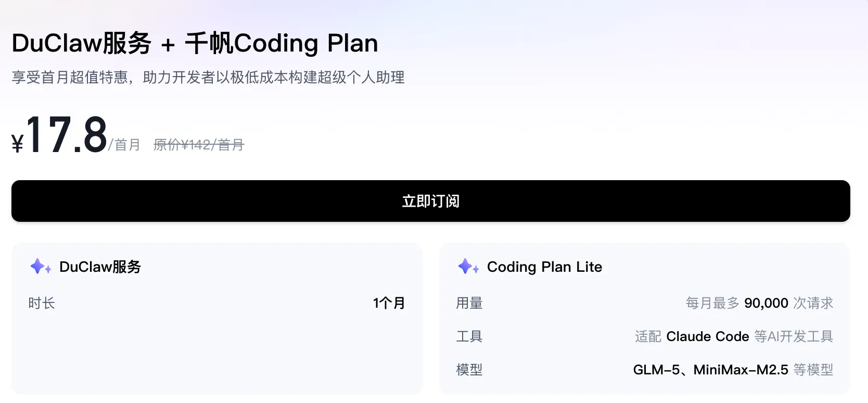Click the Claude Code text in 工具 row
The height and width of the screenshot is (403, 868).
[x=707, y=336]
